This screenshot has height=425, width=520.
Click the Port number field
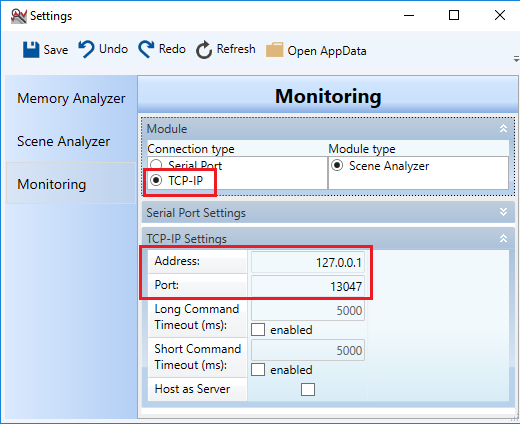tap(308, 286)
